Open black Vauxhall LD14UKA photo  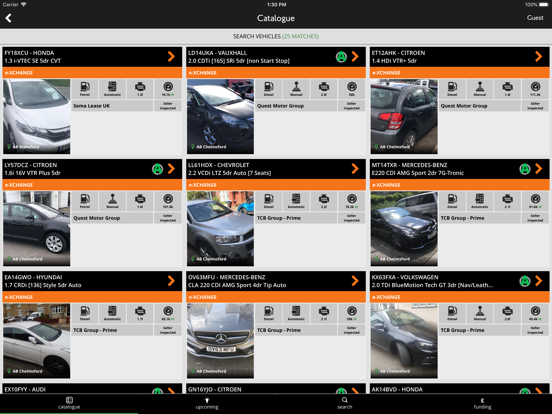[220, 117]
